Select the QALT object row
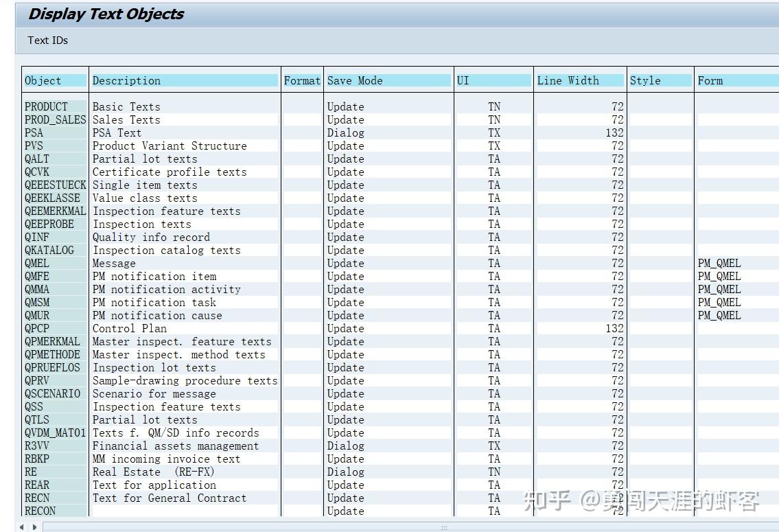 tap(55, 159)
